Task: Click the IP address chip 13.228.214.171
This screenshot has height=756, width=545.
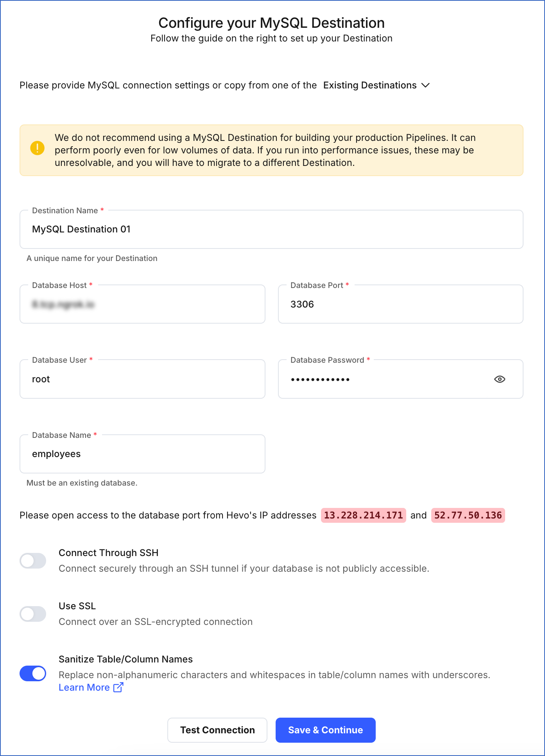Action: point(363,515)
